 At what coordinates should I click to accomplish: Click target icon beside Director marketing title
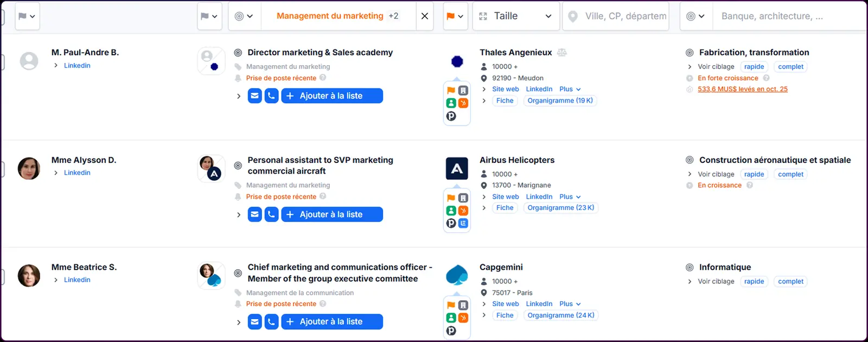click(238, 53)
